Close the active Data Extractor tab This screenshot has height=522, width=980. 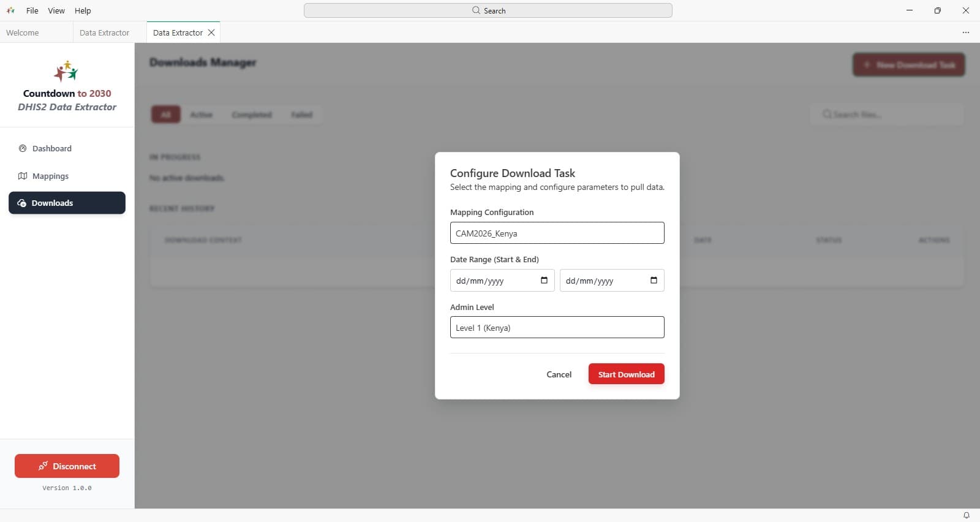pos(211,32)
